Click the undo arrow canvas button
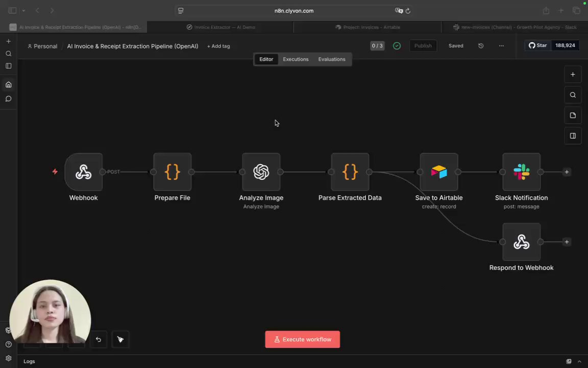This screenshot has width=588, height=368. click(x=98, y=339)
